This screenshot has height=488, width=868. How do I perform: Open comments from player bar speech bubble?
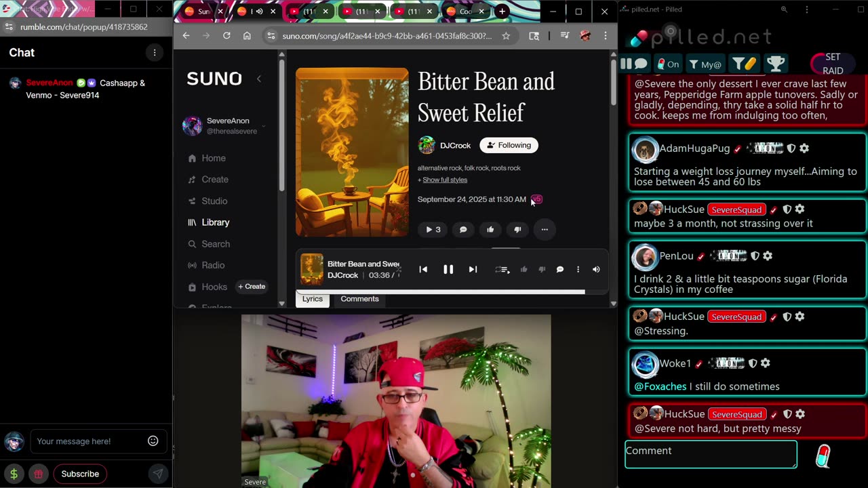pos(560,269)
